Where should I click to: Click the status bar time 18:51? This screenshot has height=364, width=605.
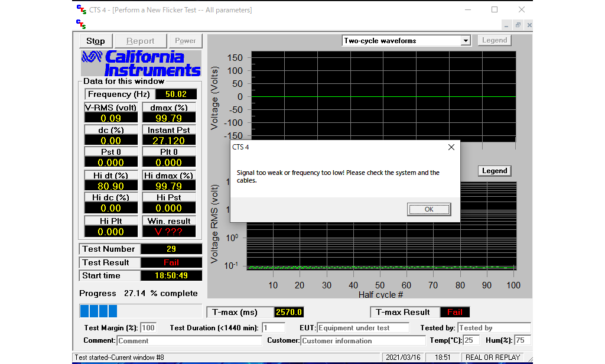(x=443, y=357)
